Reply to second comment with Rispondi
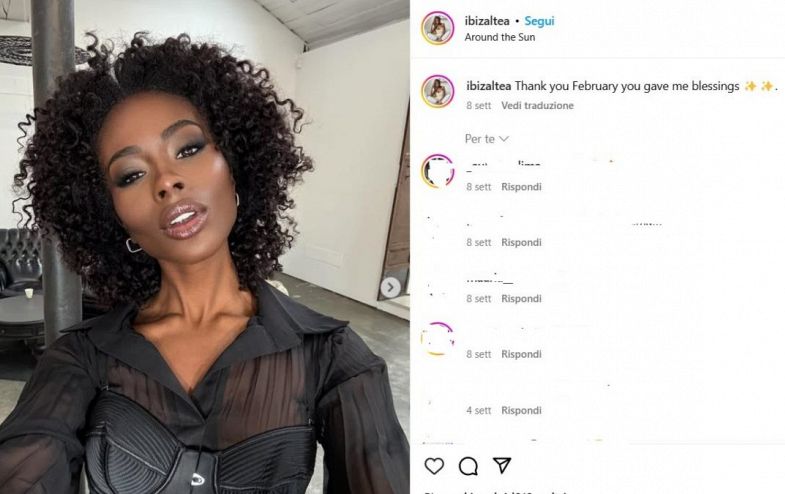This screenshot has width=785, height=494. pos(521,242)
